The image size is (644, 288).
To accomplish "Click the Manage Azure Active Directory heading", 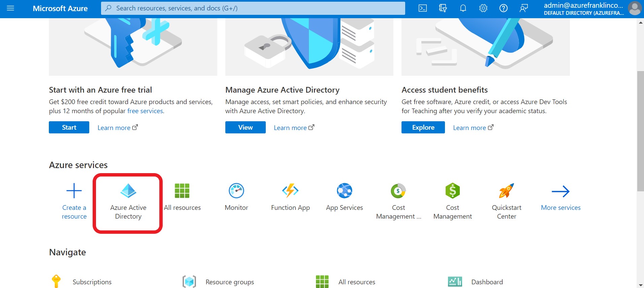I will click(x=282, y=90).
